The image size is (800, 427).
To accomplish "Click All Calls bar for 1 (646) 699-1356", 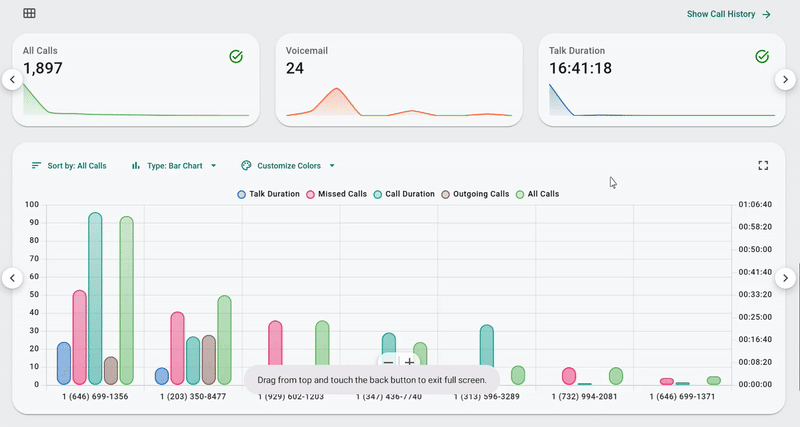I will pos(127,300).
